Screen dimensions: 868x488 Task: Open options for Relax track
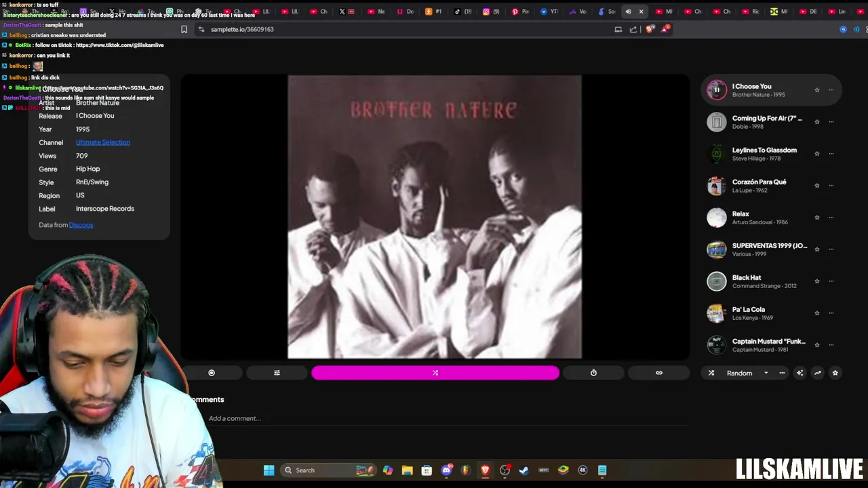(x=831, y=218)
